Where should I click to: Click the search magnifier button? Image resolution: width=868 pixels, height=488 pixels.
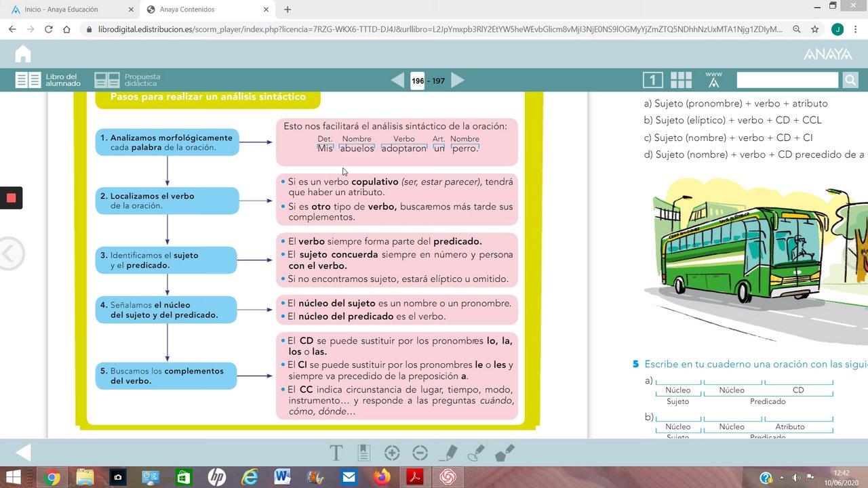[x=850, y=81]
